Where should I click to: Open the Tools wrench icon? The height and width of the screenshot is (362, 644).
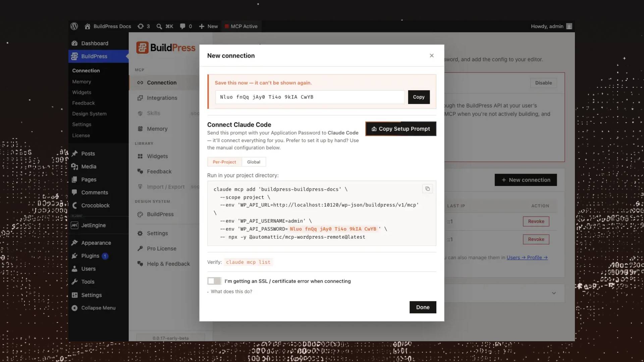tap(74, 282)
